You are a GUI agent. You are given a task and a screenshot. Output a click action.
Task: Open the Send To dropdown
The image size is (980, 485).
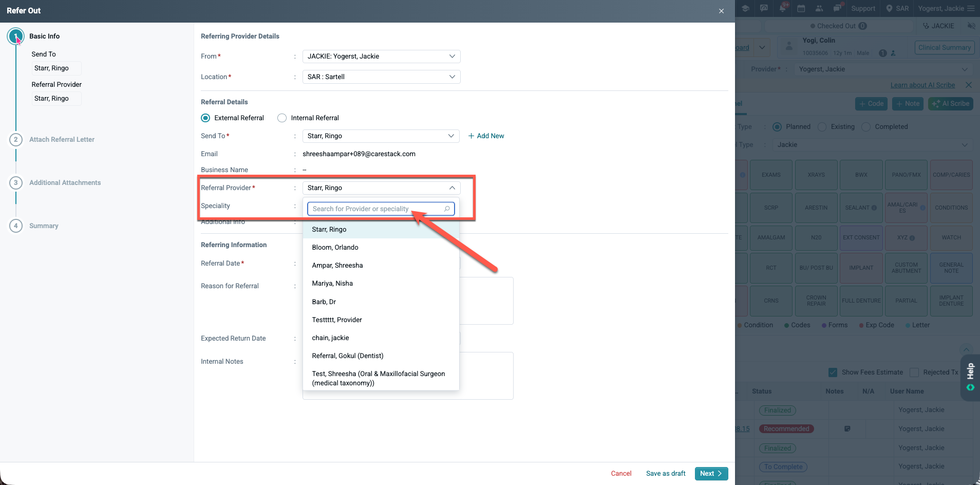(381, 136)
